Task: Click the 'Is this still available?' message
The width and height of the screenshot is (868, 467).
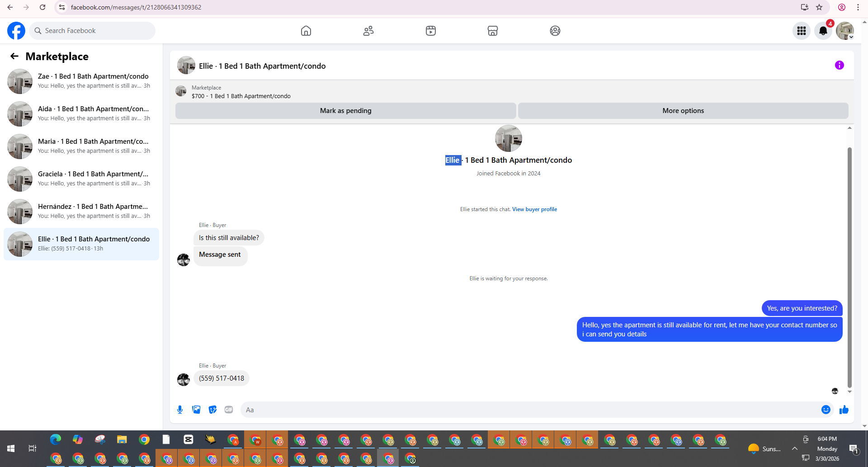Action: click(229, 238)
